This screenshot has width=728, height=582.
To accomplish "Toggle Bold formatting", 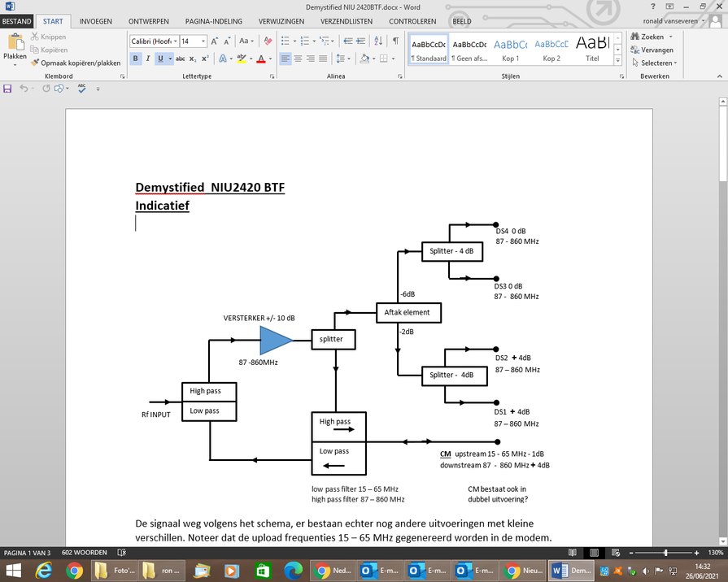I will click(136, 59).
